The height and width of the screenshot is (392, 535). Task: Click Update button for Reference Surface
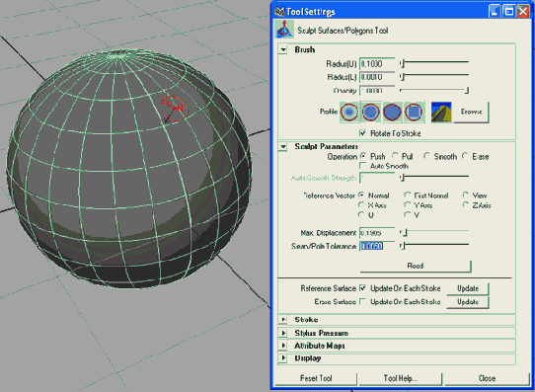click(468, 288)
